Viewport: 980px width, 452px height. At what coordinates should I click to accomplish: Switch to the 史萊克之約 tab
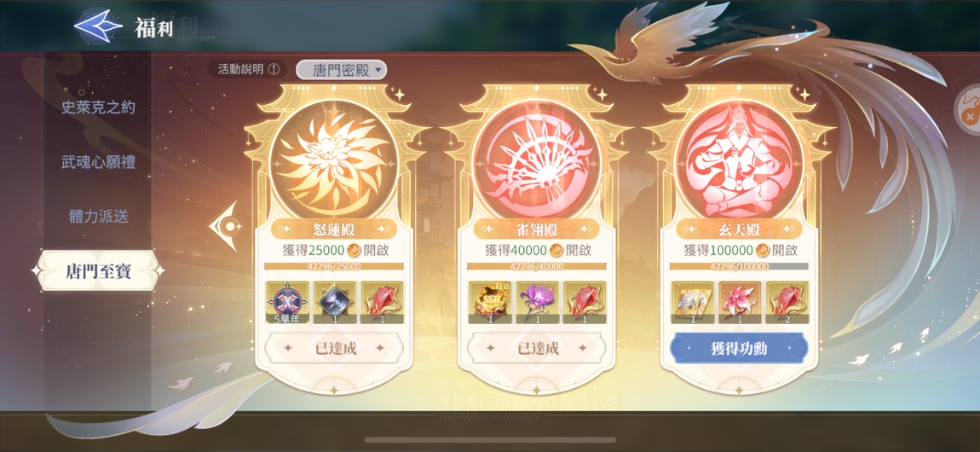point(97,107)
